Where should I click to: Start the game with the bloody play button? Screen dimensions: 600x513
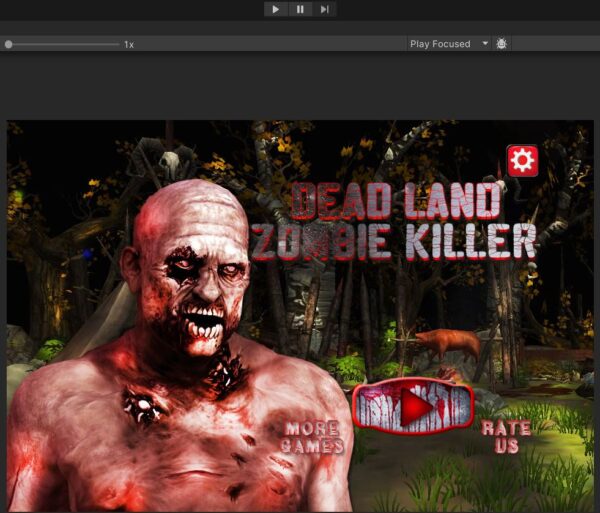pos(412,406)
